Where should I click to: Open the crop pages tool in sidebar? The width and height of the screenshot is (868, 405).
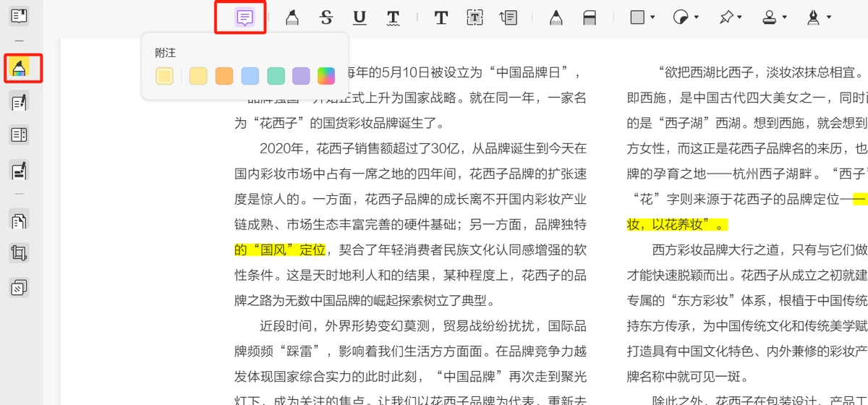[x=20, y=253]
